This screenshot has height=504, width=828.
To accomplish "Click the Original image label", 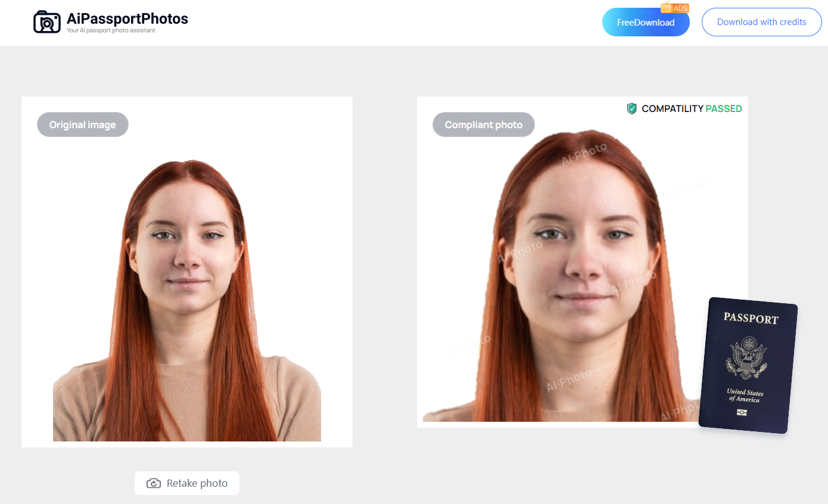I will 83,125.
